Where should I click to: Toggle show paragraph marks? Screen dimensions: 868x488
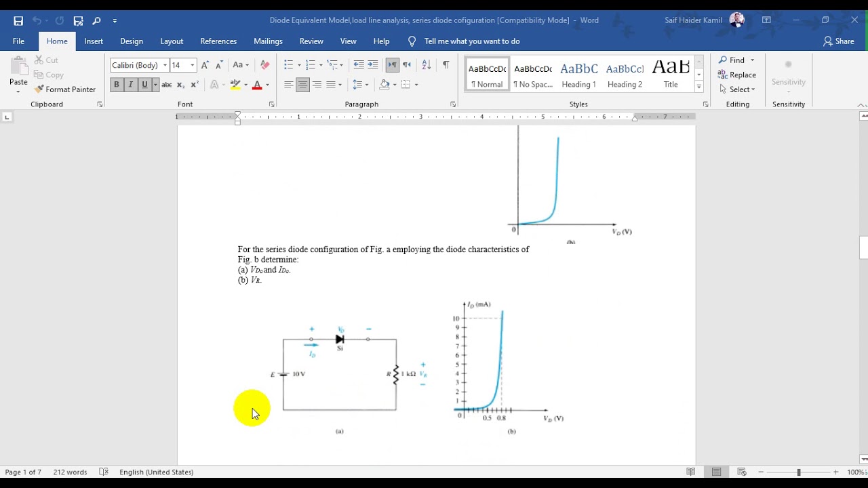click(446, 65)
